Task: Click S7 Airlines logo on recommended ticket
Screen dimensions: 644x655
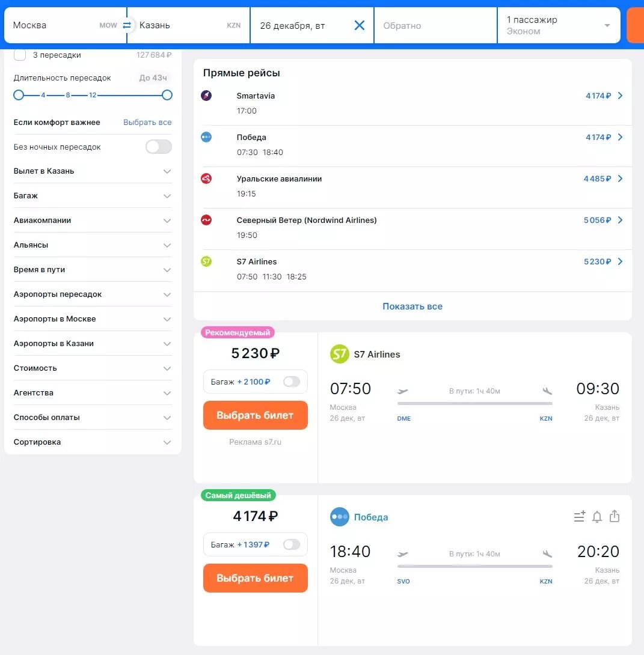Action: (x=339, y=354)
